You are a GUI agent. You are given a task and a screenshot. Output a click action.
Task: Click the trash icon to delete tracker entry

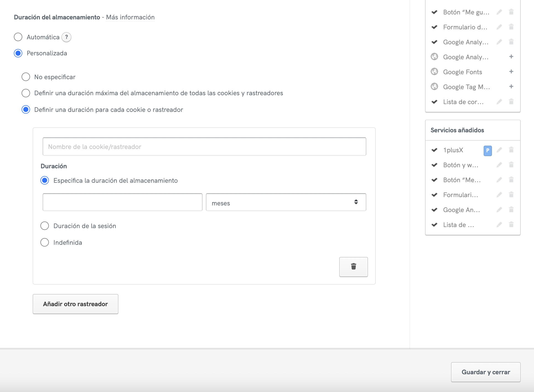tap(353, 267)
